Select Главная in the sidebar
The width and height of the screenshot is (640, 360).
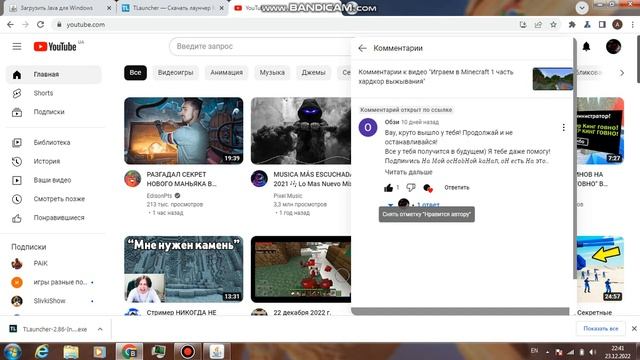53,74
